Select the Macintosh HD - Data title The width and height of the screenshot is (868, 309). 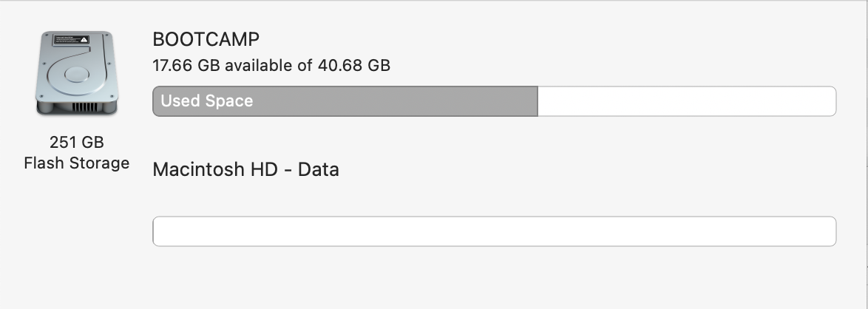coord(245,169)
